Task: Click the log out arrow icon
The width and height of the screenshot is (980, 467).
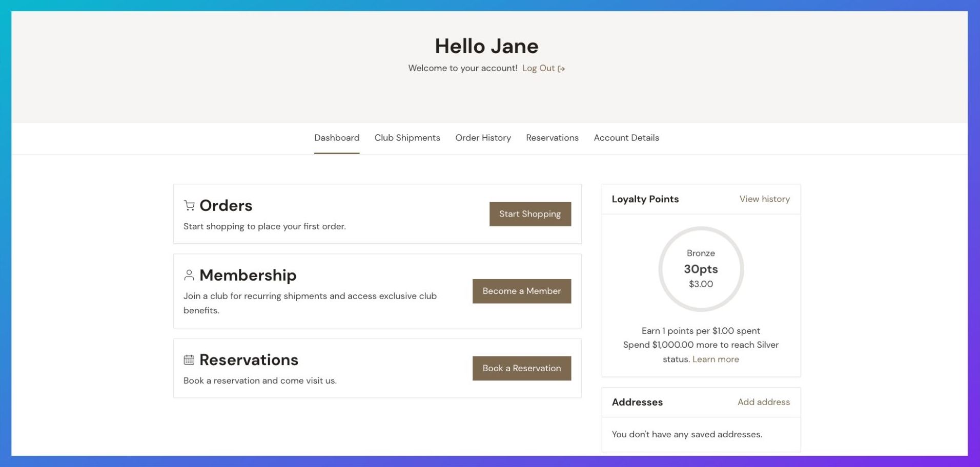Action: click(x=561, y=69)
